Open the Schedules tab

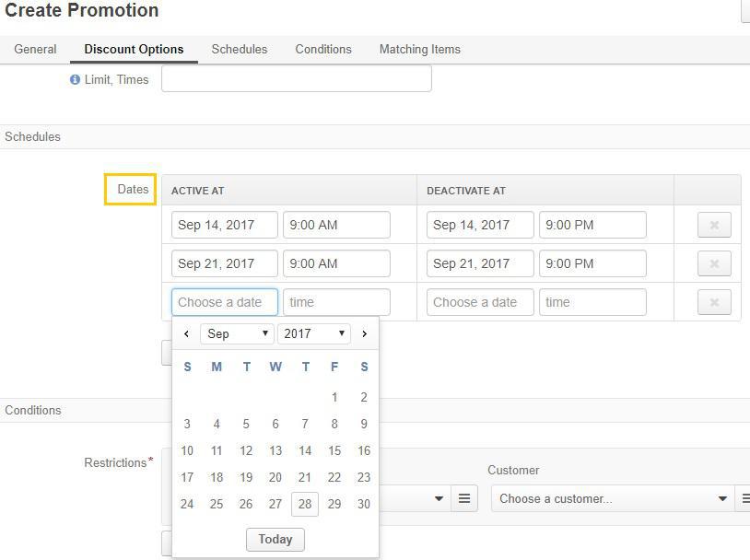[x=240, y=49]
